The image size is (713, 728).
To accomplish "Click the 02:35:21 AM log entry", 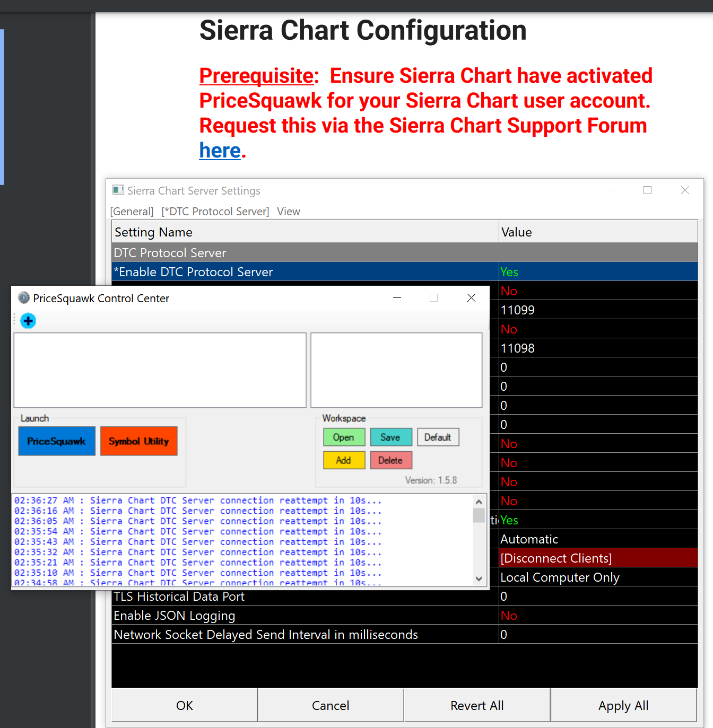I will coord(198,563).
